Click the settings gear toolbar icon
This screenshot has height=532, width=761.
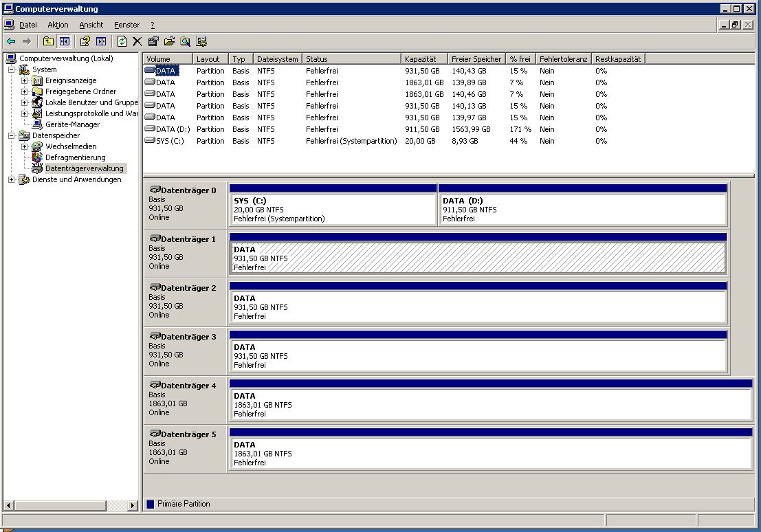pyautogui.click(x=201, y=42)
